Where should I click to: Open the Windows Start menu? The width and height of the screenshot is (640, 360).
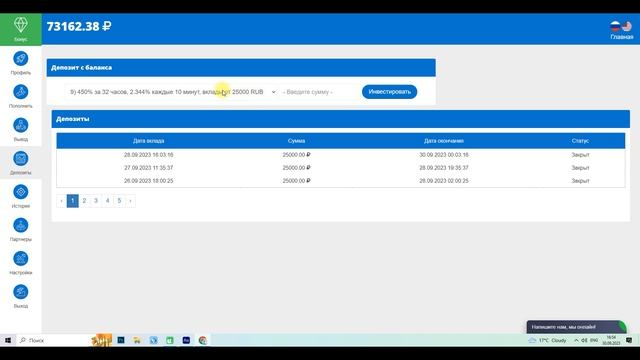point(8,340)
